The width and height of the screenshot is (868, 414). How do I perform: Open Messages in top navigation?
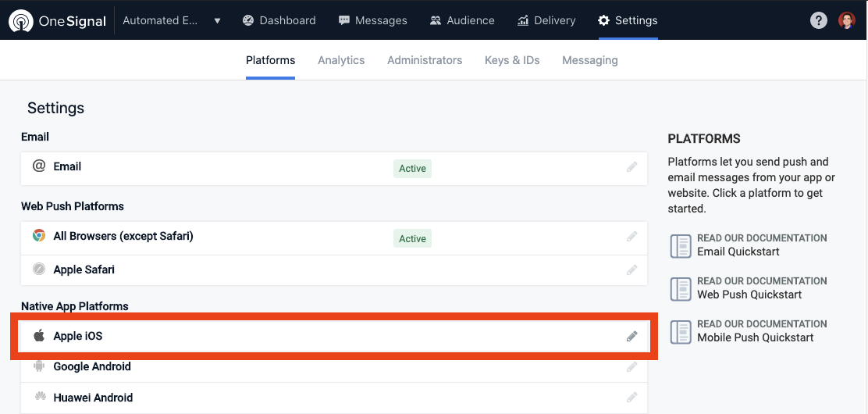pos(372,20)
